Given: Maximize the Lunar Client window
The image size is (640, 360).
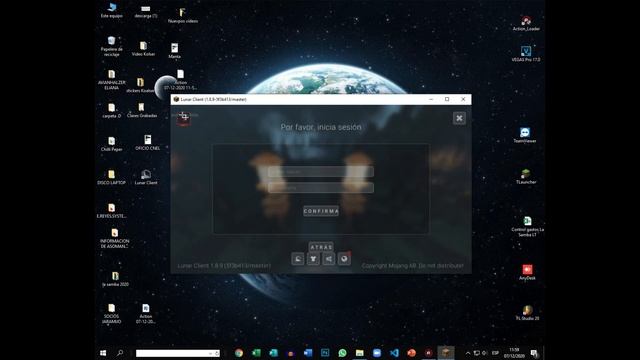Looking at the screenshot, I should coord(447,99).
